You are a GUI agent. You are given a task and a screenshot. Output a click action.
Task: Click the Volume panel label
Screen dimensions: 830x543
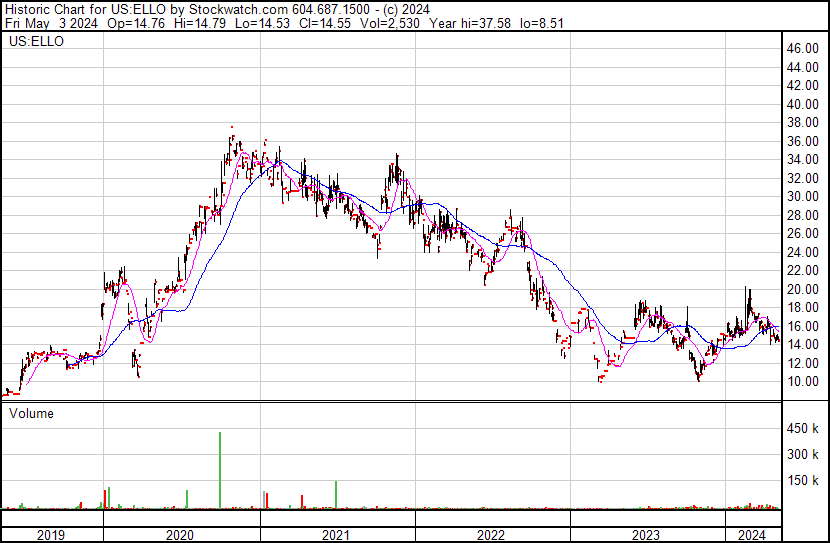(x=31, y=413)
